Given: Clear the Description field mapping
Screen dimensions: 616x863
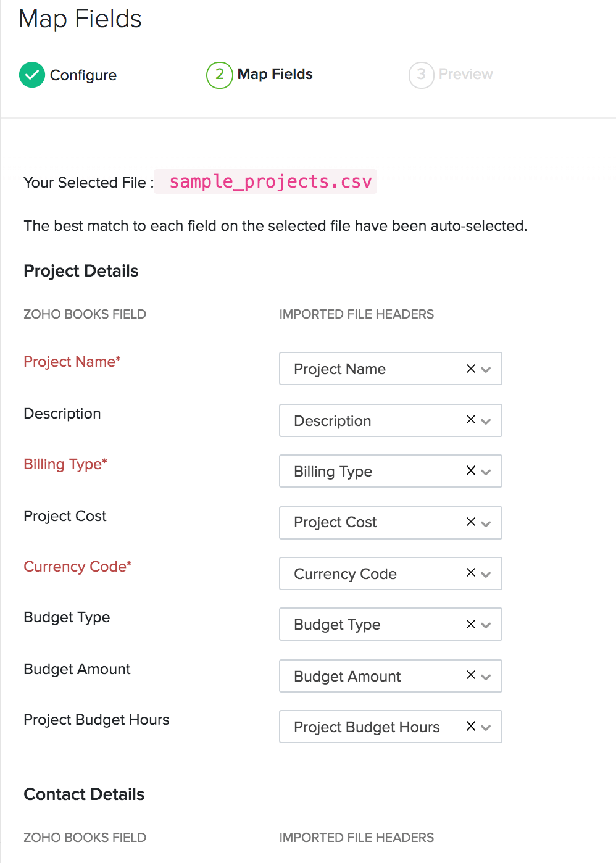Looking at the screenshot, I should pos(470,420).
